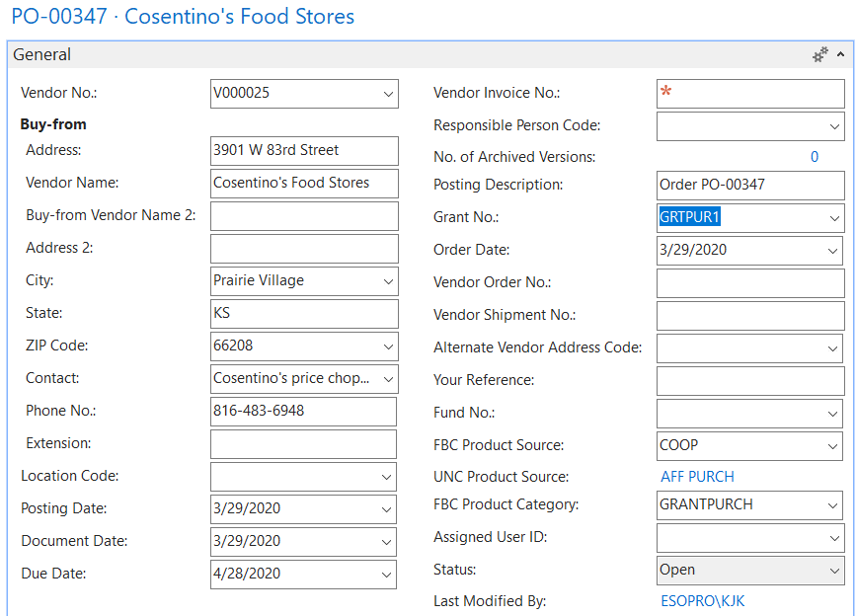856x616 pixels.
Task: Expand the City dropdown arrow
Action: (387, 281)
